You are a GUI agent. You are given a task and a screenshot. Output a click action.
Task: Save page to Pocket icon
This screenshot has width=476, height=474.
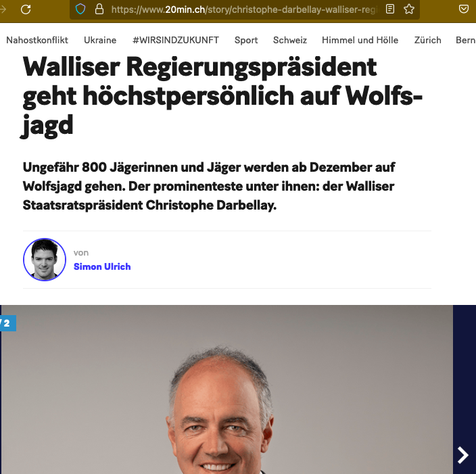pos(464,9)
